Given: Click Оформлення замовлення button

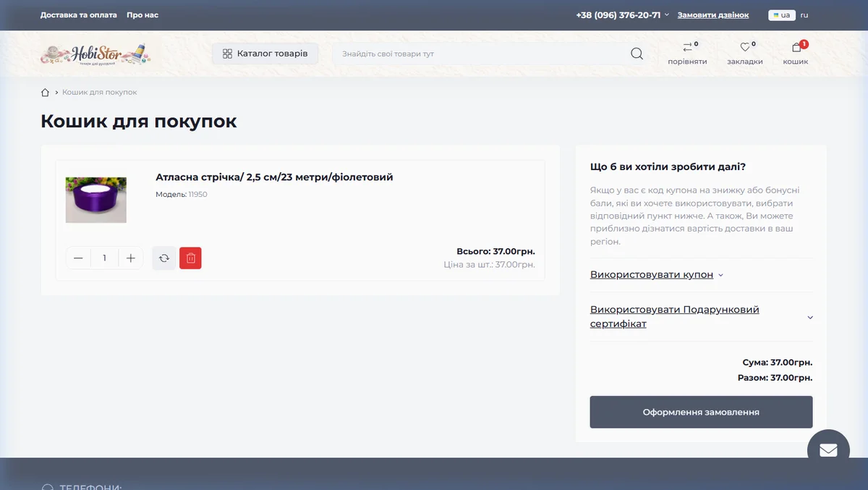Looking at the screenshot, I should (x=701, y=412).
